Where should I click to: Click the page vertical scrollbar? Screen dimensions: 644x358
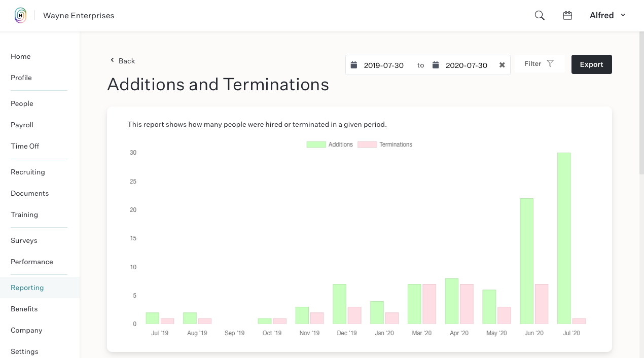(x=641, y=101)
